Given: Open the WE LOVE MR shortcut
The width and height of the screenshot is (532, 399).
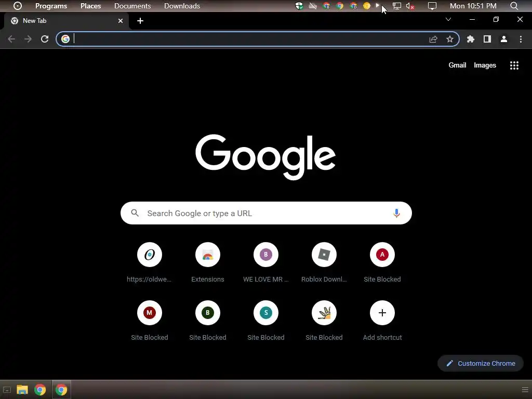Looking at the screenshot, I should [265, 262].
